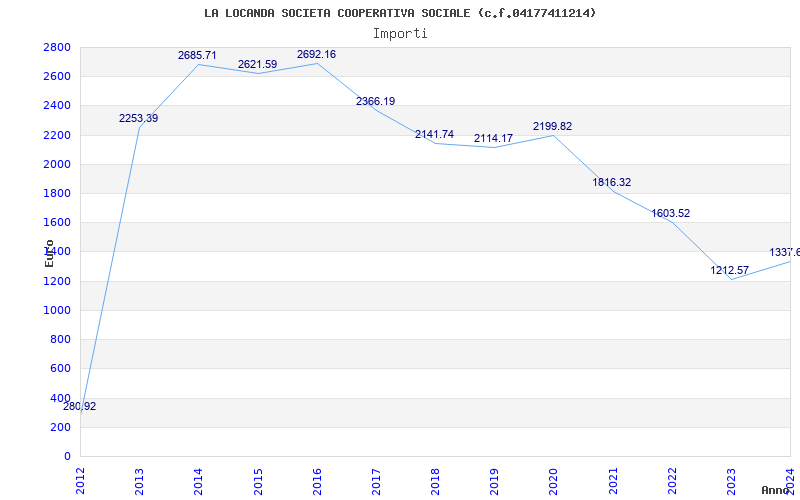Click x-axis year label 2021
Image resolution: width=800 pixels, height=500 pixels.
point(613,481)
